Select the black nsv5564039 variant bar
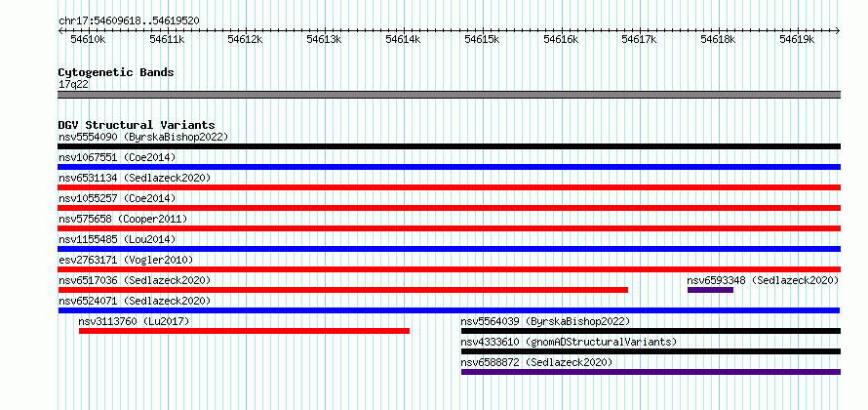 point(651,331)
